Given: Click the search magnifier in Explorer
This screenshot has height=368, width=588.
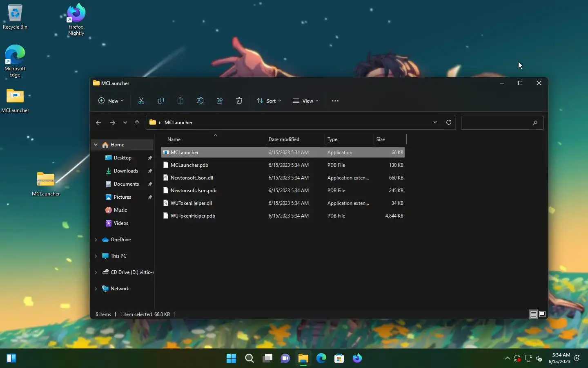Looking at the screenshot, I should click(x=535, y=123).
